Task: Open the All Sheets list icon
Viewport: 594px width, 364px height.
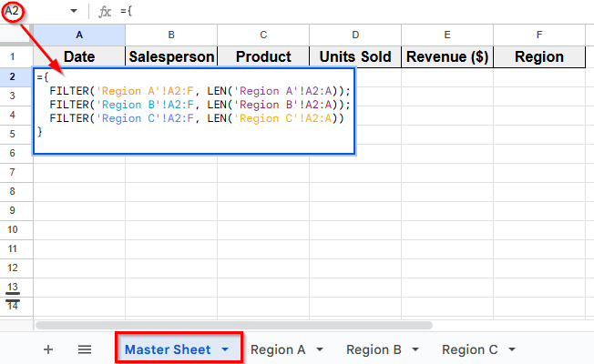Action: point(85,349)
